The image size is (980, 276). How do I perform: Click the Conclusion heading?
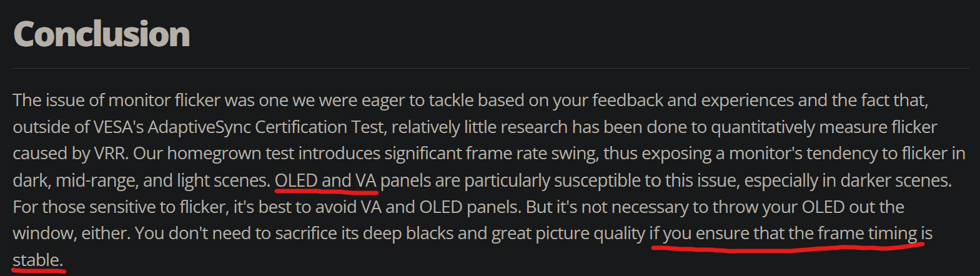[x=101, y=34]
